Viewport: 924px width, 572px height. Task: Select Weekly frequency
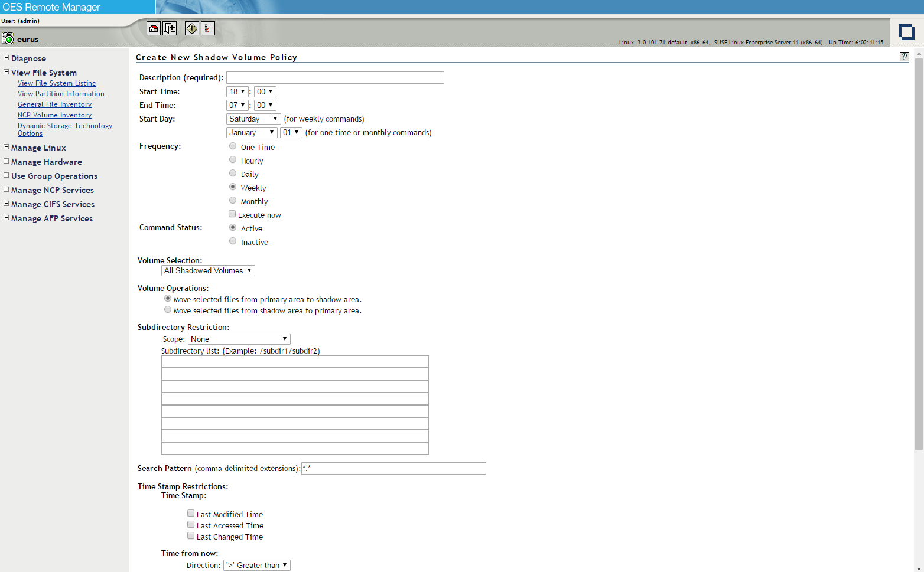[233, 187]
